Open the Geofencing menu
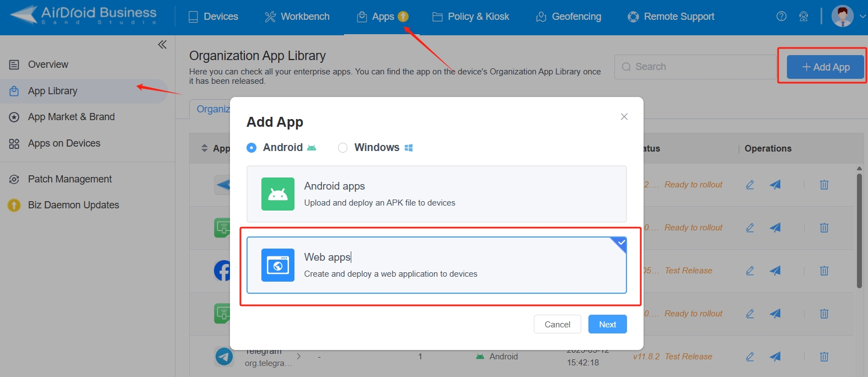 tap(569, 17)
